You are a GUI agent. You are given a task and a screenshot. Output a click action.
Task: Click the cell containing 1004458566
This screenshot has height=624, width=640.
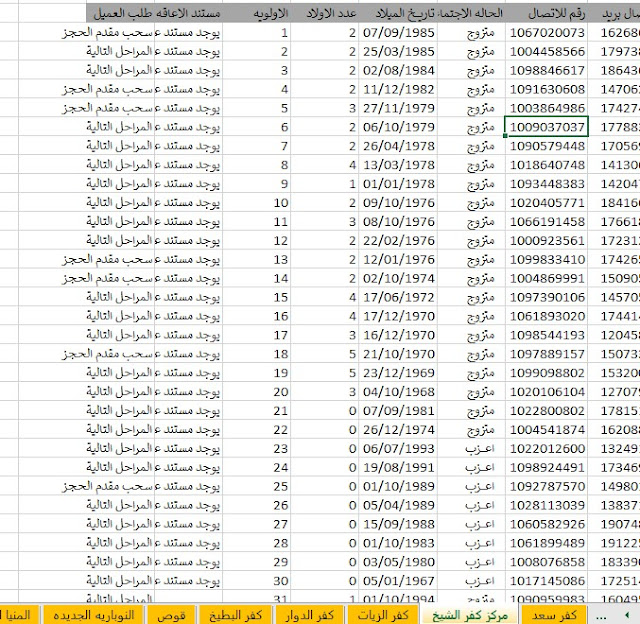pos(547,51)
